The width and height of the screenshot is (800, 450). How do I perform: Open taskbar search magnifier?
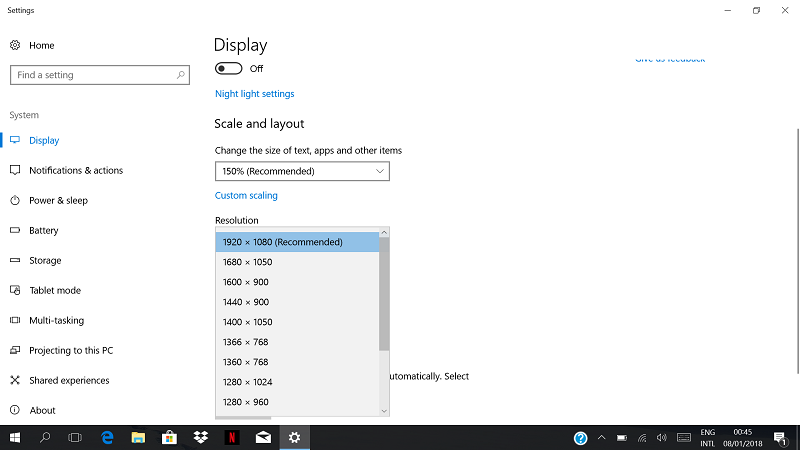pyautogui.click(x=45, y=438)
